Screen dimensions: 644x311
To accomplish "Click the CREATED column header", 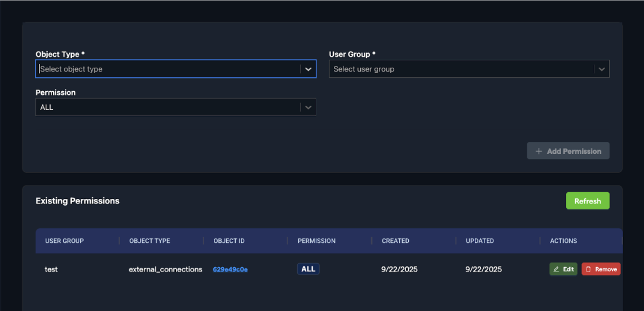I will point(395,241).
